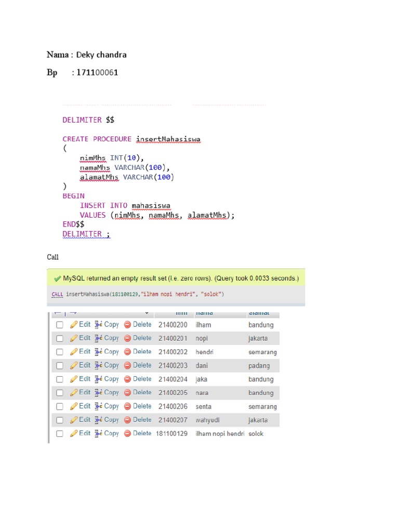The height and width of the screenshot is (532, 399).
Task: Tick the checkbox for row 21400207
Action: coord(60,420)
